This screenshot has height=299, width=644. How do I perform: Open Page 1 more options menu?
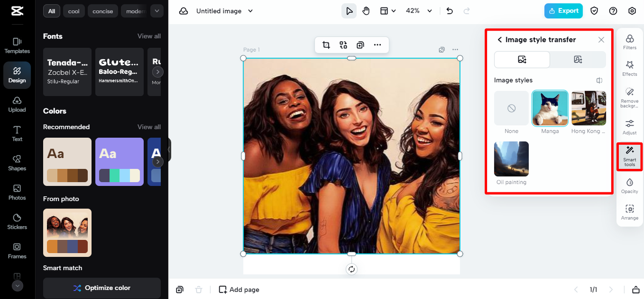tap(455, 50)
